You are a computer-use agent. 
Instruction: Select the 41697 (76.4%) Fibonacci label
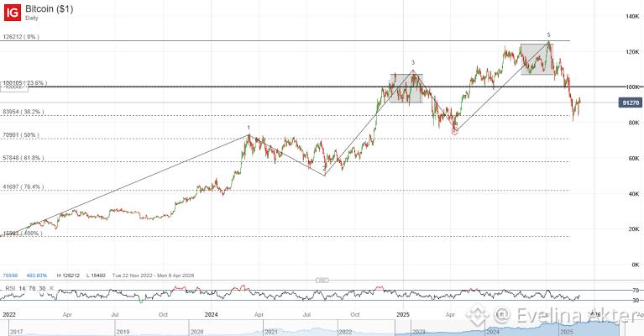pyautogui.click(x=23, y=186)
